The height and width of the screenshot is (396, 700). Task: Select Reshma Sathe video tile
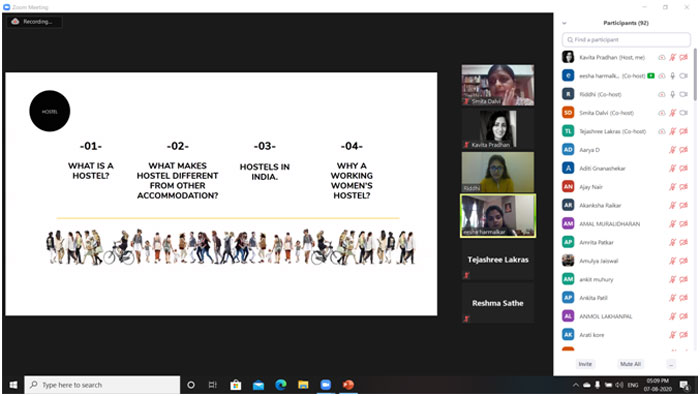tap(498, 303)
